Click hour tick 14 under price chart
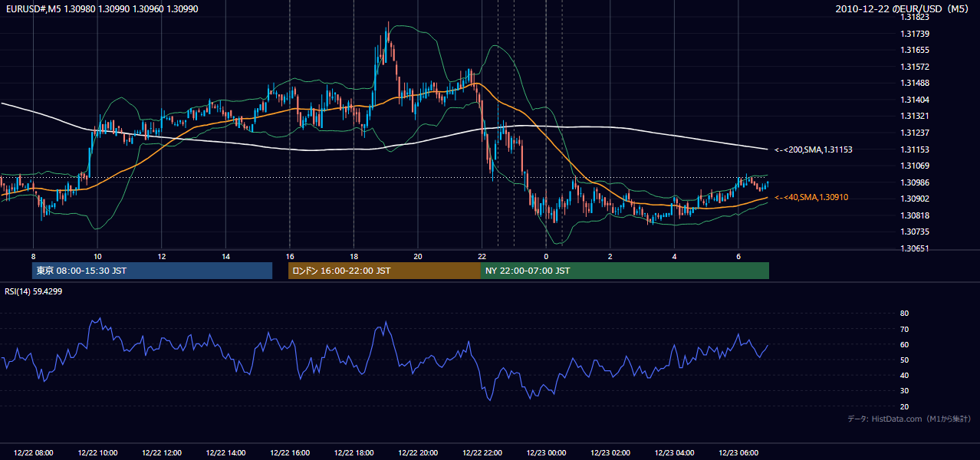The image size is (980, 460). tap(225, 256)
